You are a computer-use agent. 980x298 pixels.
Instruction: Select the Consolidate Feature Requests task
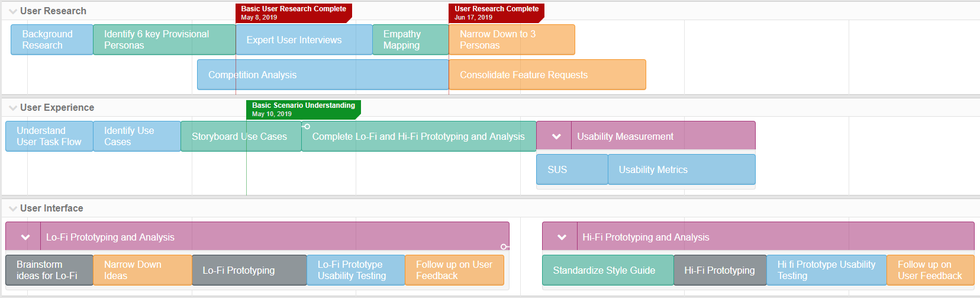pyautogui.click(x=547, y=75)
